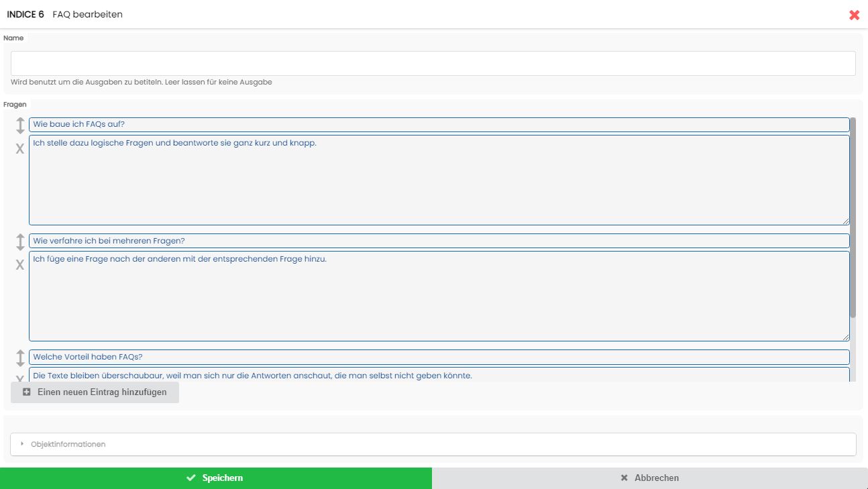Click the answer text 'Ich füge eine Frage nach der anderen'
The image size is (868, 489).
point(439,296)
